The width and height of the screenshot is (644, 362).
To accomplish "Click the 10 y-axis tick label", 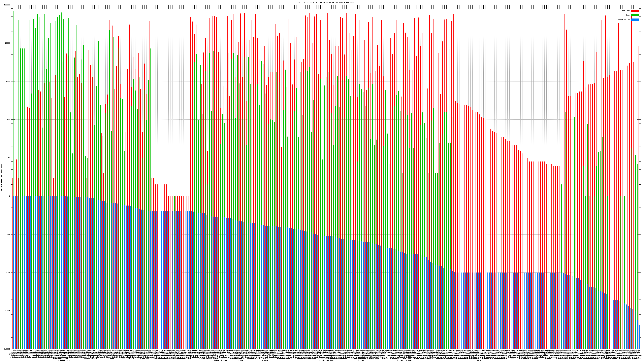I will tap(9, 158).
